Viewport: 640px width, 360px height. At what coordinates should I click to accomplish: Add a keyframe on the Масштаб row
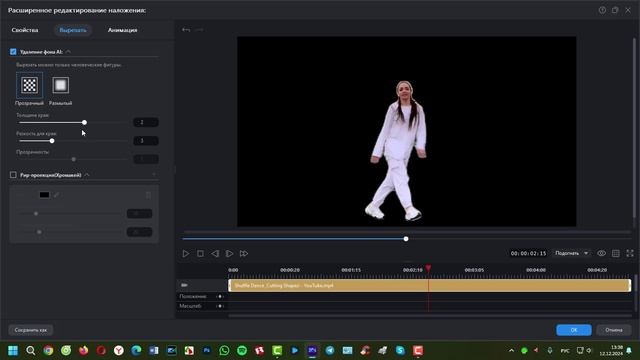tap(220, 306)
